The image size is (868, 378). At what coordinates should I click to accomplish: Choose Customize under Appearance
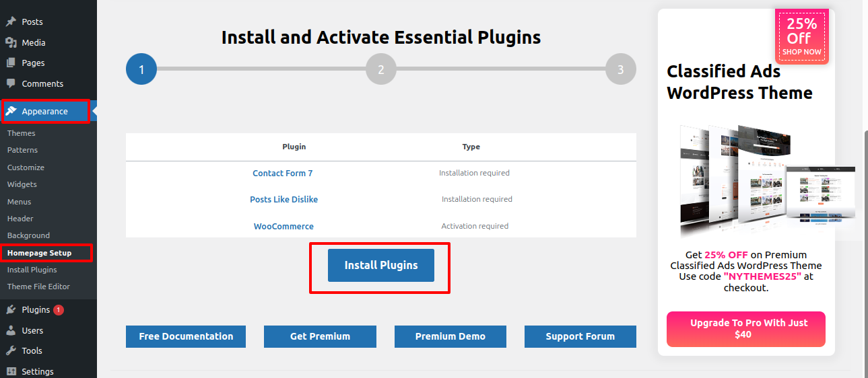(x=26, y=167)
